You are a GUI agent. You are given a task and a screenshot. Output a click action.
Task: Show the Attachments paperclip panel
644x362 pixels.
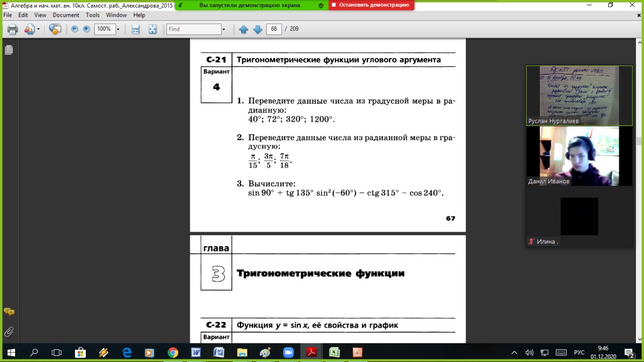pos(9,332)
